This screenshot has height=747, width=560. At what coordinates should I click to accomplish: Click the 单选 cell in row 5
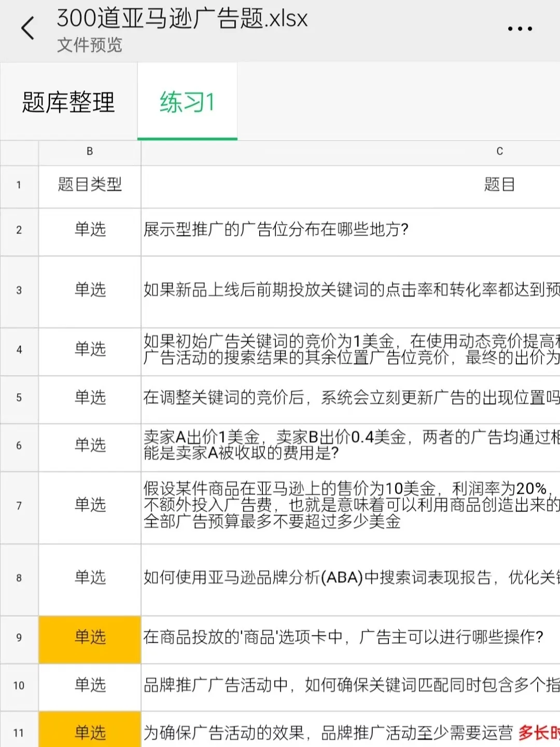click(90, 398)
